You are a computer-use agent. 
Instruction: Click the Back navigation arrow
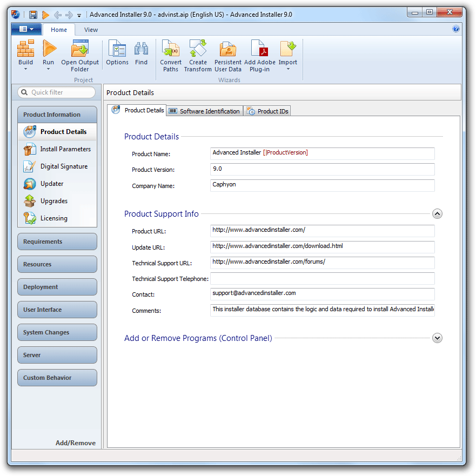[x=58, y=15]
